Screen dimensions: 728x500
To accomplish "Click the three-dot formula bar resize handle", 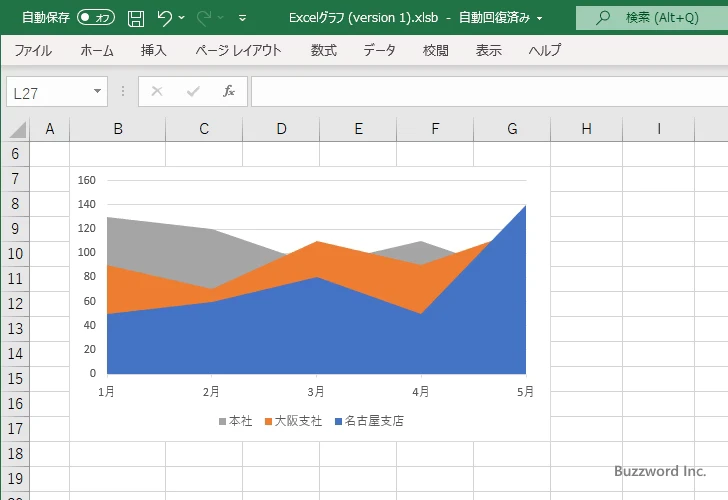I will pyautogui.click(x=123, y=91).
